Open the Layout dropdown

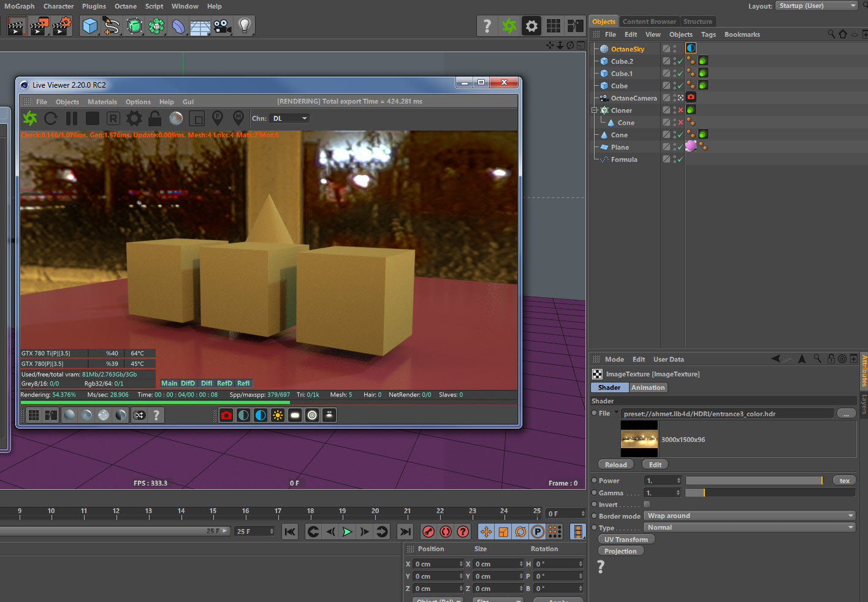click(817, 6)
